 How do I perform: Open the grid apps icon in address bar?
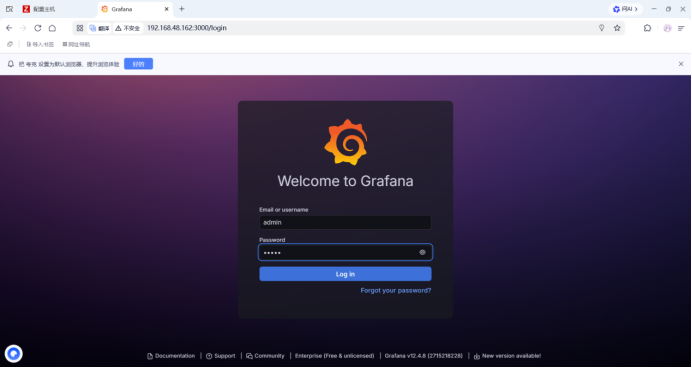79,28
